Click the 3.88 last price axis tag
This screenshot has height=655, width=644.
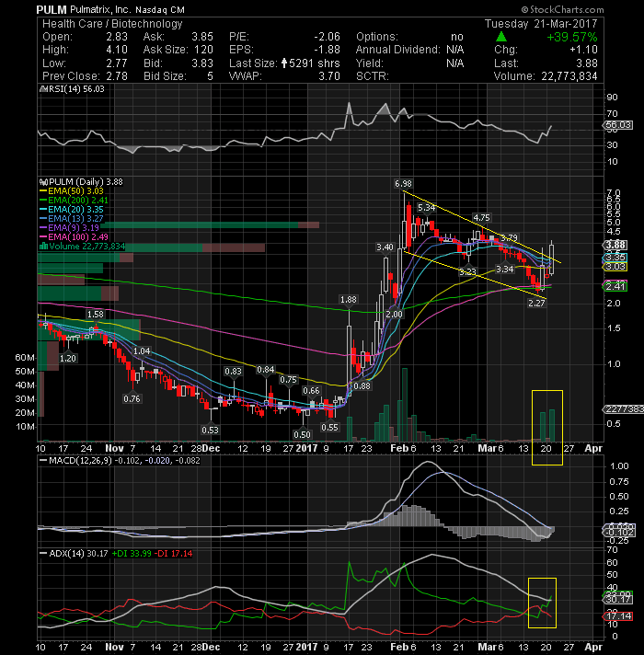click(615, 245)
